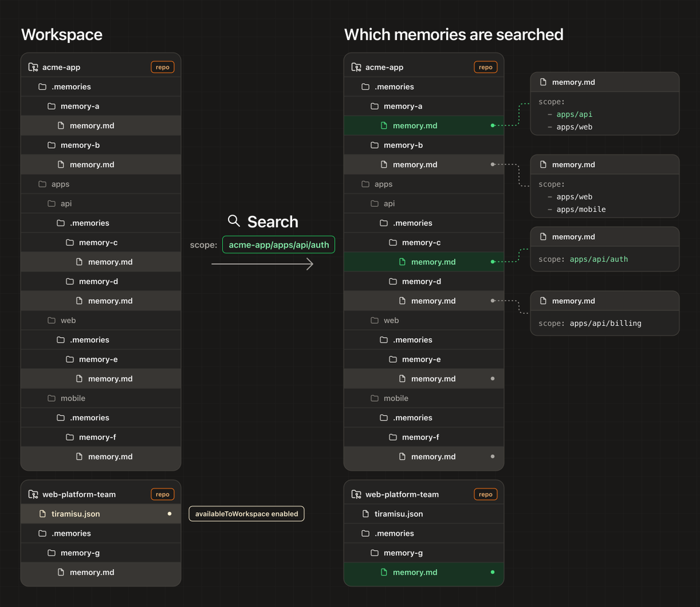Click apps/mobile text in scope card
700x607 pixels.
tap(581, 209)
